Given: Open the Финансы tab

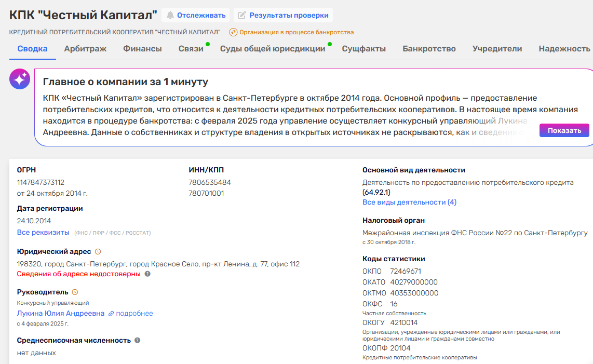Looking at the screenshot, I should [x=142, y=49].
